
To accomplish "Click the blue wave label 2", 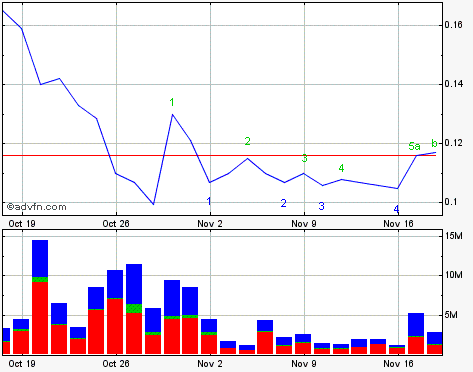I will (283, 203).
